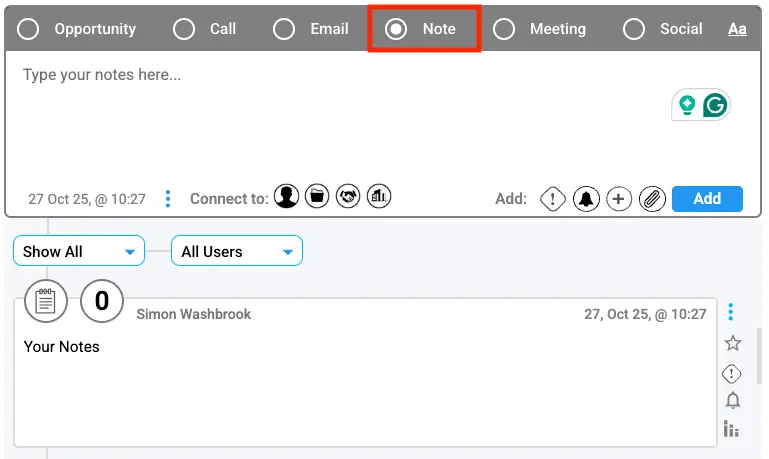Expand the All Users dropdown
The width and height of the screenshot is (769, 459).
pyautogui.click(x=236, y=252)
